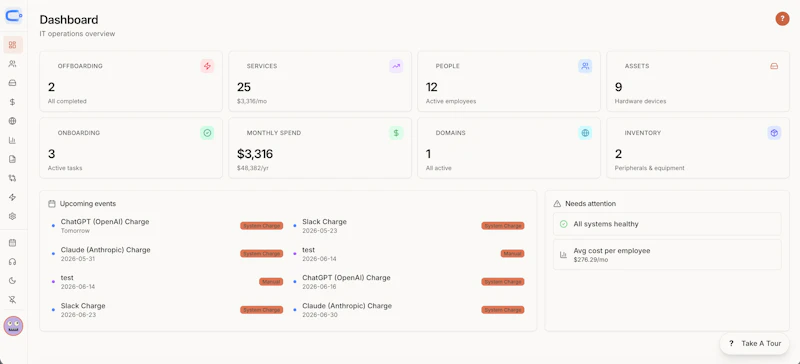Click the Dashboard page title
Viewport: 800px width, 364px height.
[x=69, y=20]
